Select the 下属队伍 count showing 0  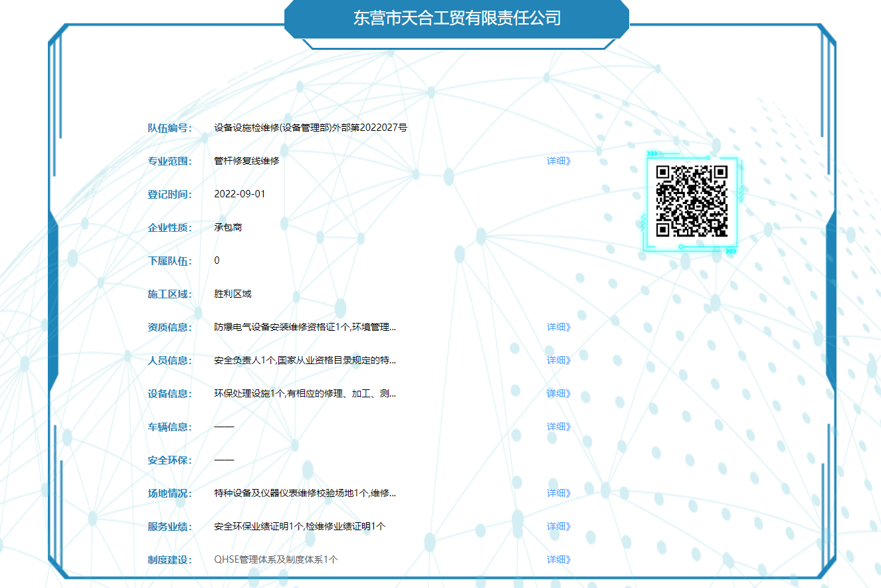point(215,260)
